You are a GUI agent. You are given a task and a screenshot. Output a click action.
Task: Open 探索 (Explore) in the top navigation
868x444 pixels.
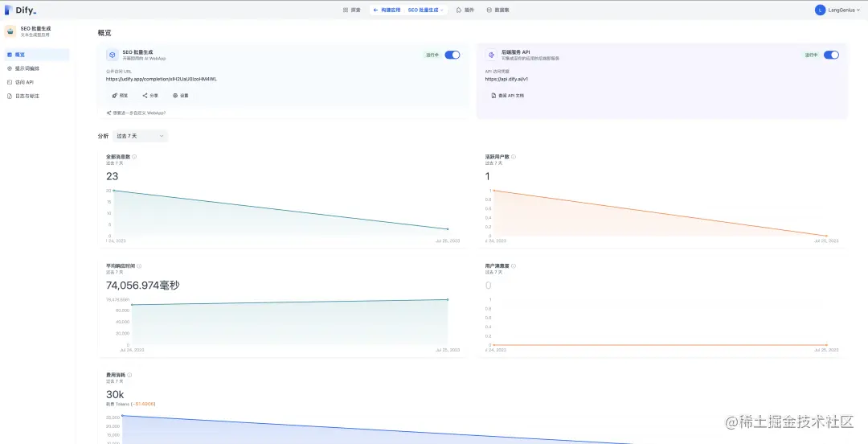352,10
